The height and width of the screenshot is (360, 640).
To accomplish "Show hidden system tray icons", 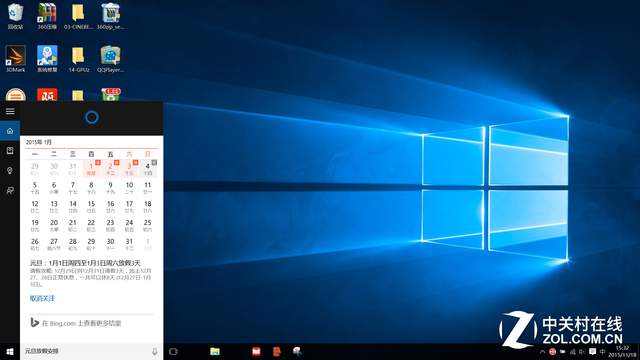I will pyautogui.click(x=542, y=351).
